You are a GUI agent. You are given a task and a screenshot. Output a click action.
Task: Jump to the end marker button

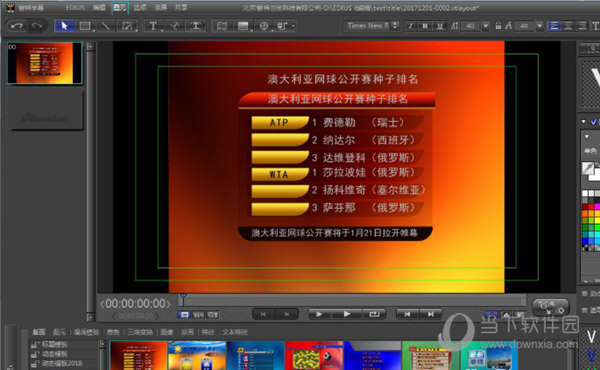click(430, 315)
